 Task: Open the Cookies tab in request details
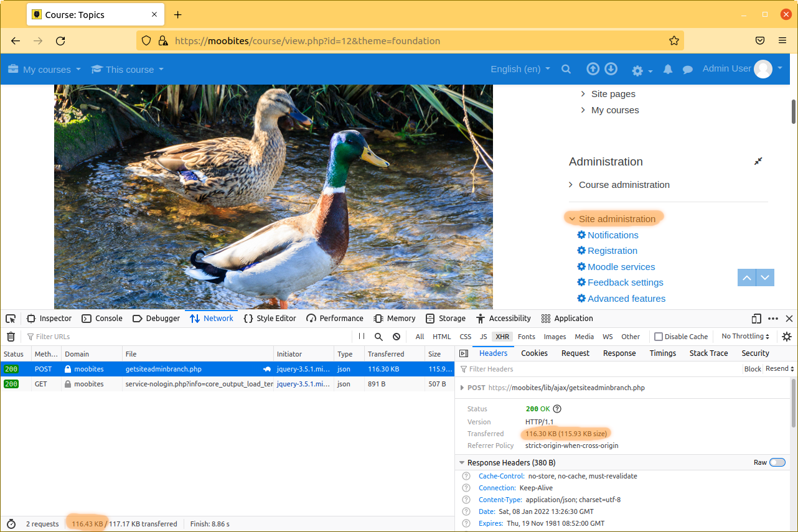[535, 353]
